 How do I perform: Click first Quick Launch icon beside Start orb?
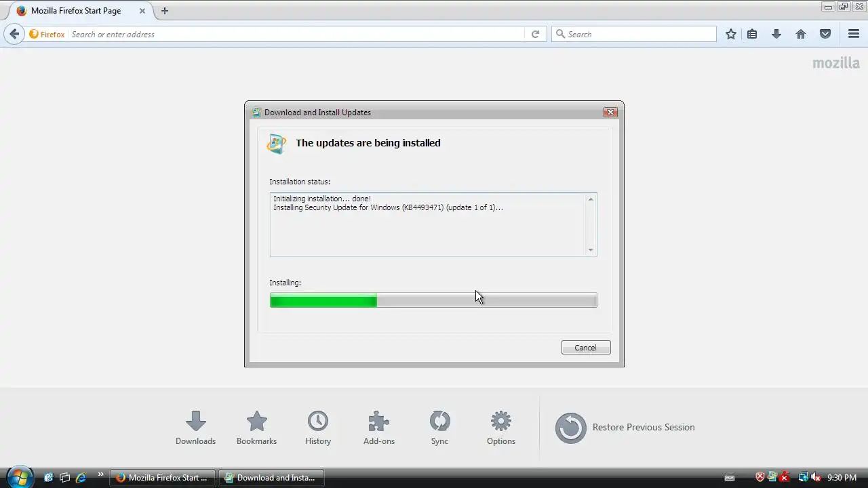(x=48, y=477)
